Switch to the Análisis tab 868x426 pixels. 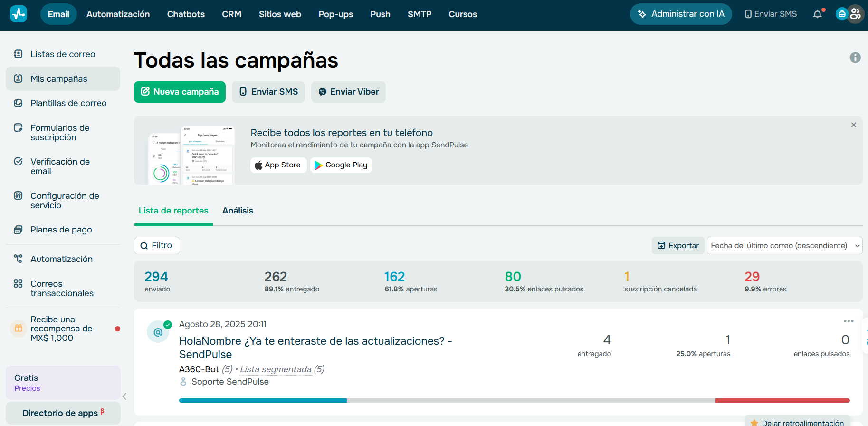tap(238, 211)
